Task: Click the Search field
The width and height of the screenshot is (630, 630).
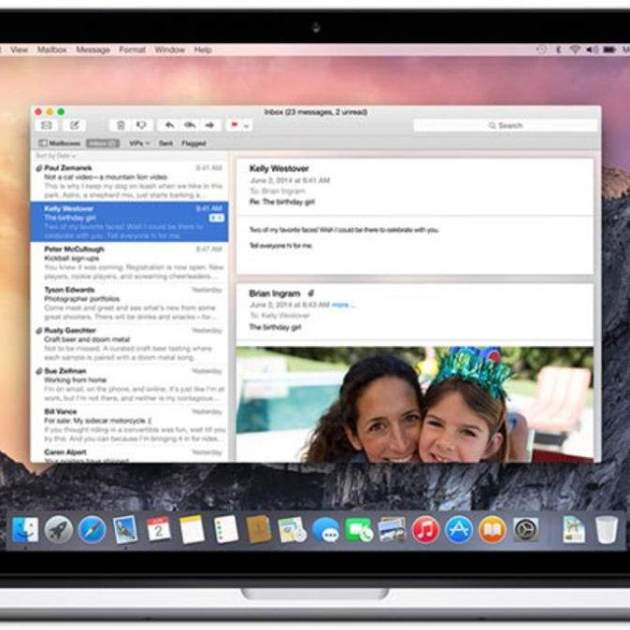Action: 505,125
